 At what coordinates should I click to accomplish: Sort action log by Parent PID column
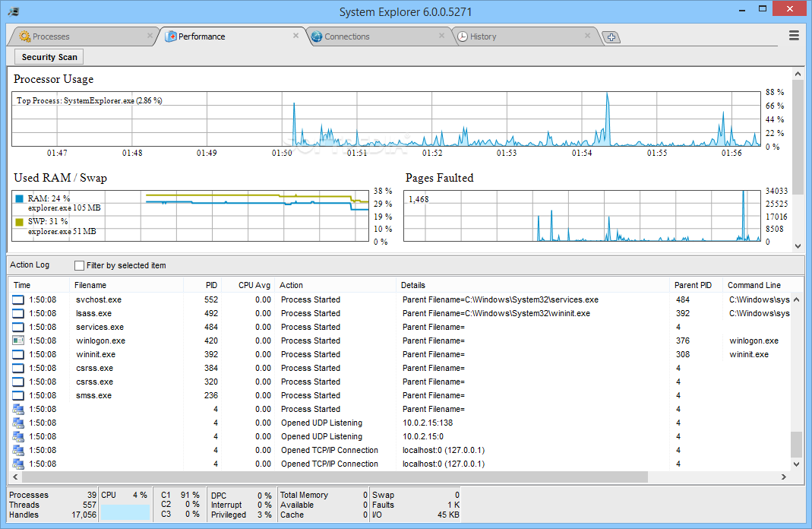(696, 285)
